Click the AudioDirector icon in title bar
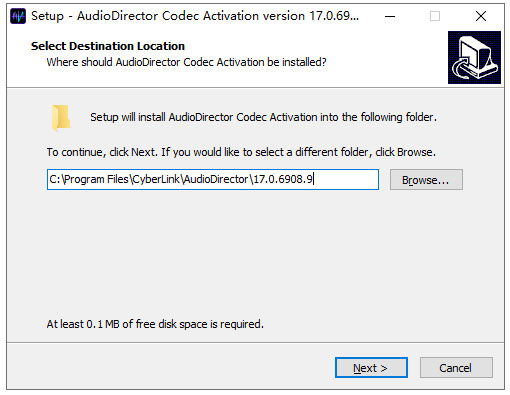The image size is (510, 395). click(18, 16)
